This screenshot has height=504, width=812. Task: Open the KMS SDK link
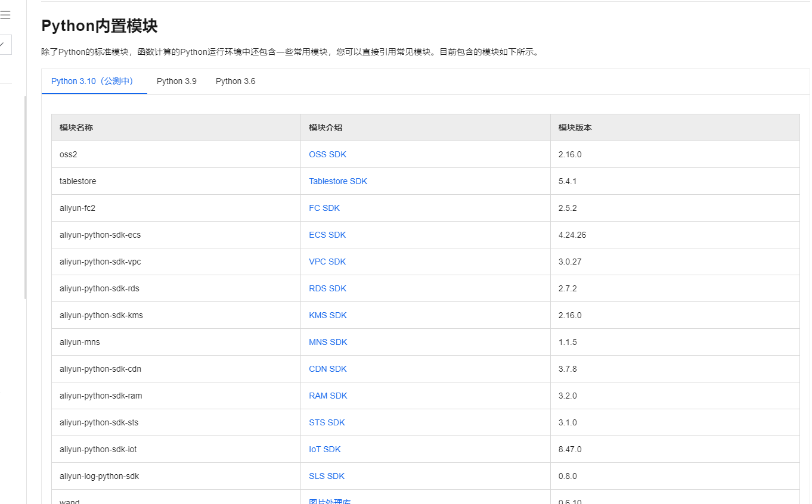click(328, 315)
